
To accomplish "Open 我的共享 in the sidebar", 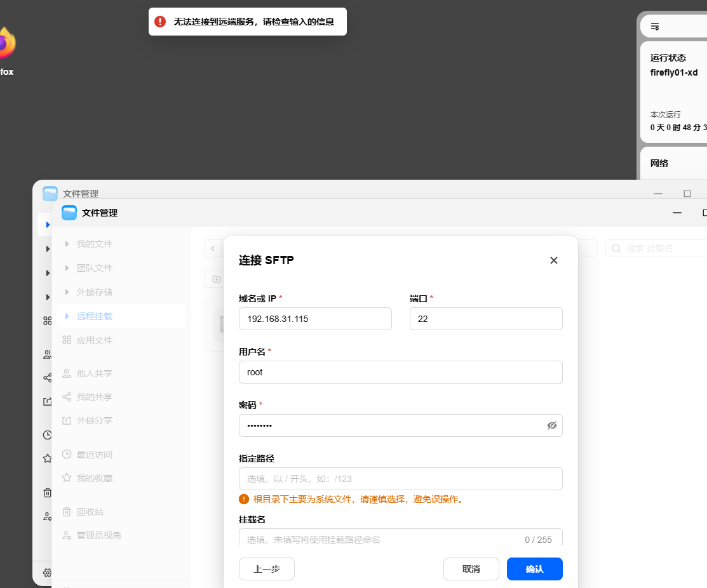I will point(121,397).
